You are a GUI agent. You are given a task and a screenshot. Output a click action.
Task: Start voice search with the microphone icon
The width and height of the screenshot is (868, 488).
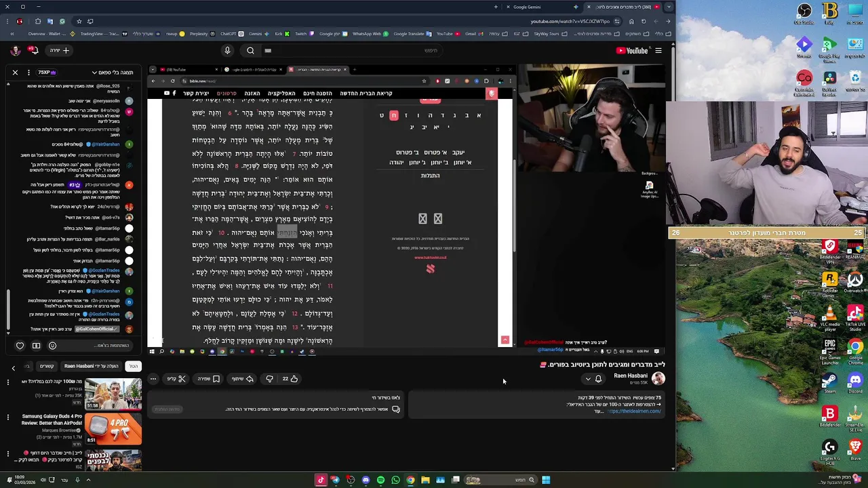[x=227, y=50]
